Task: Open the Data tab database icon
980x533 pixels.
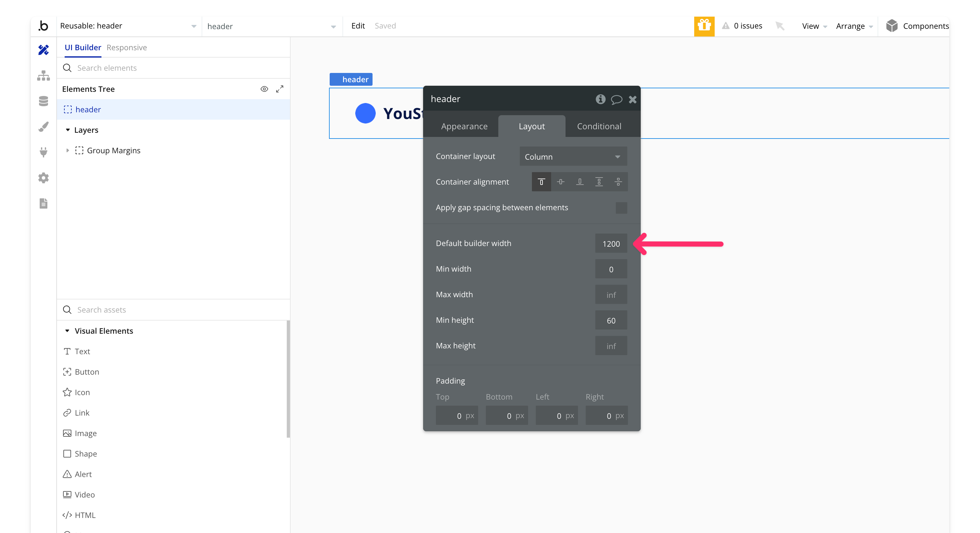Action: tap(44, 101)
